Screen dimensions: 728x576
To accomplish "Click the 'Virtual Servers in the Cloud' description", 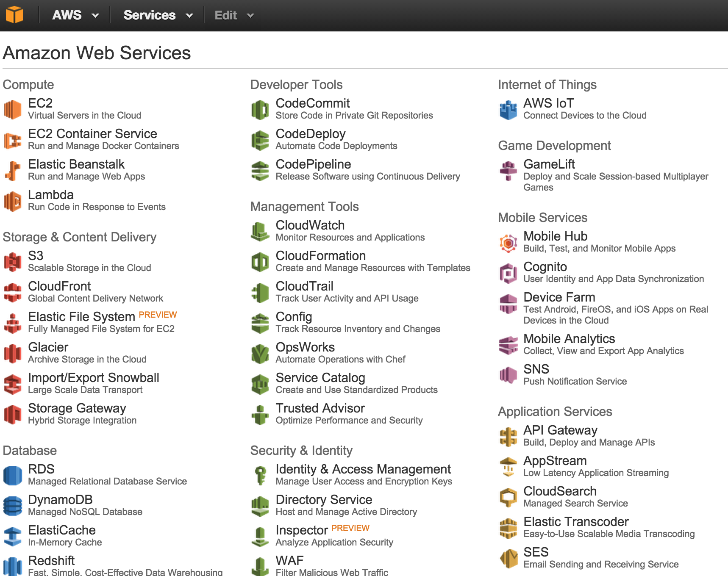I will [84, 115].
